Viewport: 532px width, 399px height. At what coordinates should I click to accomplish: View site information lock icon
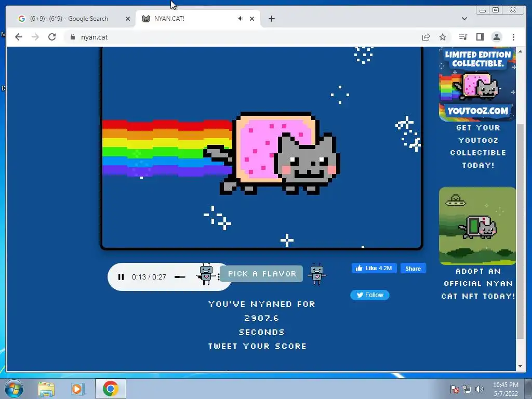click(x=73, y=37)
